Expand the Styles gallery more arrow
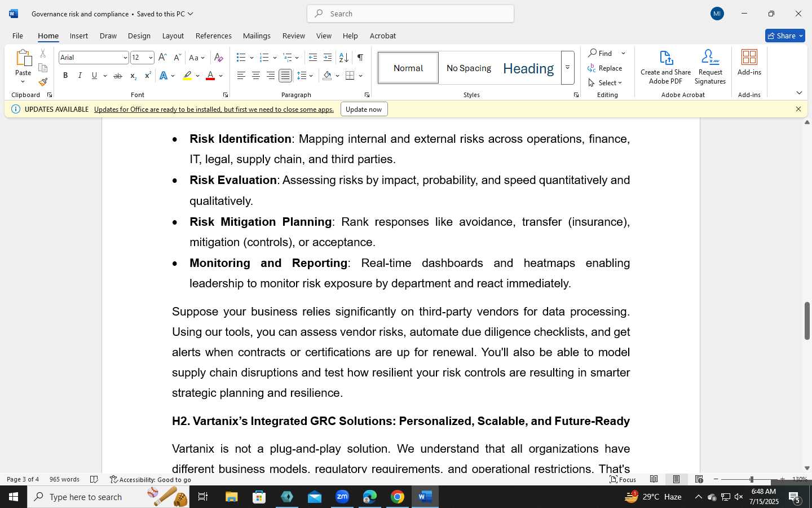 point(568,68)
